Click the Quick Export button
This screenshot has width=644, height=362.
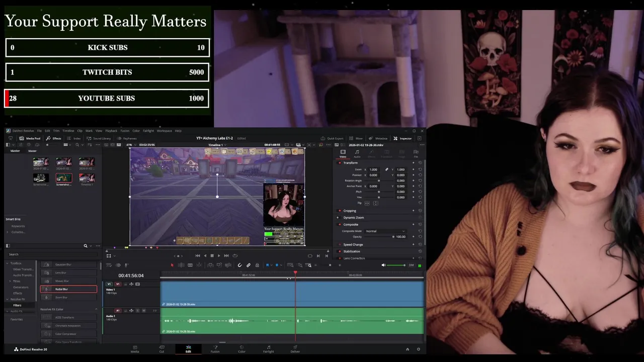(x=332, y=138)
